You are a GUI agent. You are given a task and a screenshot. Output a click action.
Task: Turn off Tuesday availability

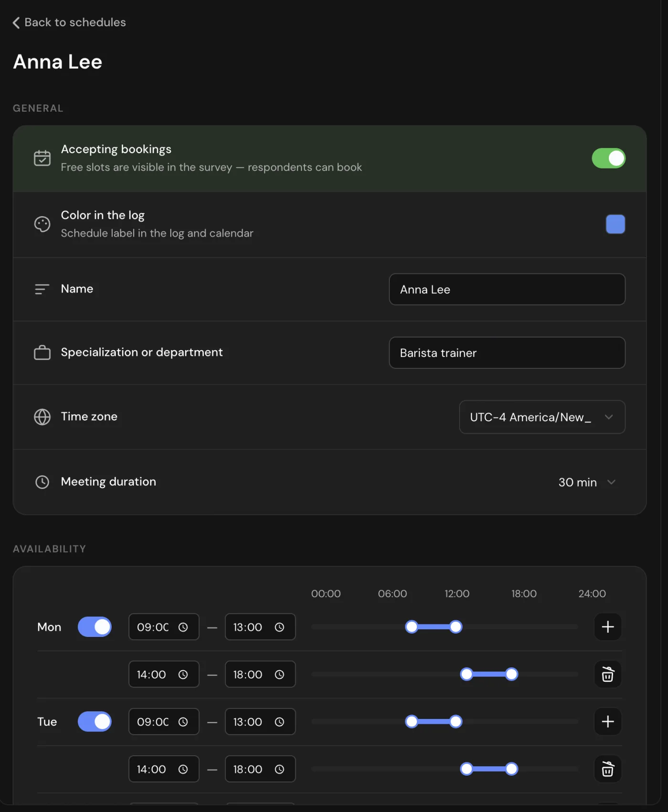(x=94, y=721)
